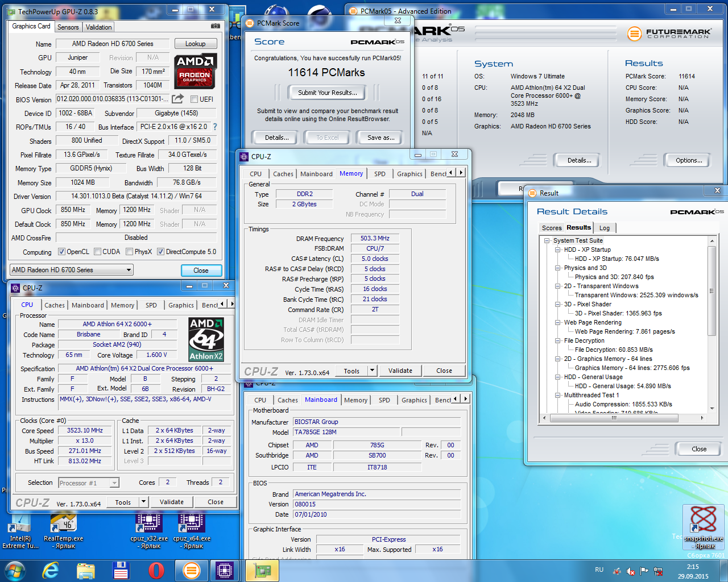Collapse the File Decryption node
Viewport: 728px width, 582px height.
coord(557,340)
